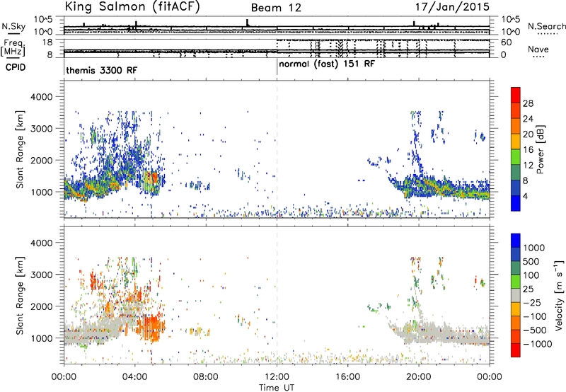This screenshot has width=566, height=392.
Task: Click the "20:00" time tick label
Action: [419, 377]
